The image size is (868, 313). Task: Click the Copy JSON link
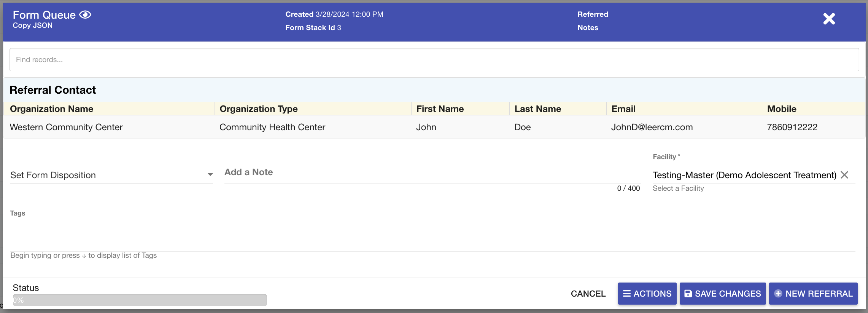click(33, 26)
